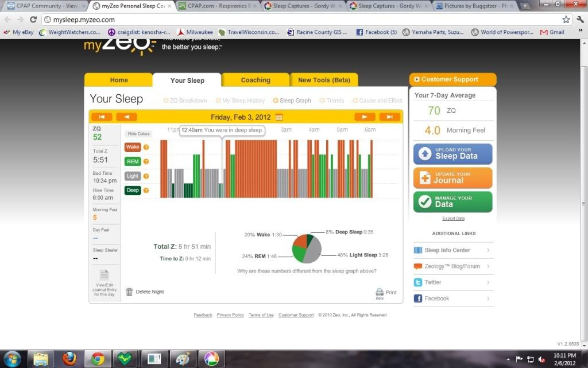588x368 pixels.
Task: Jump to last night arrow button
Action: 390,117
